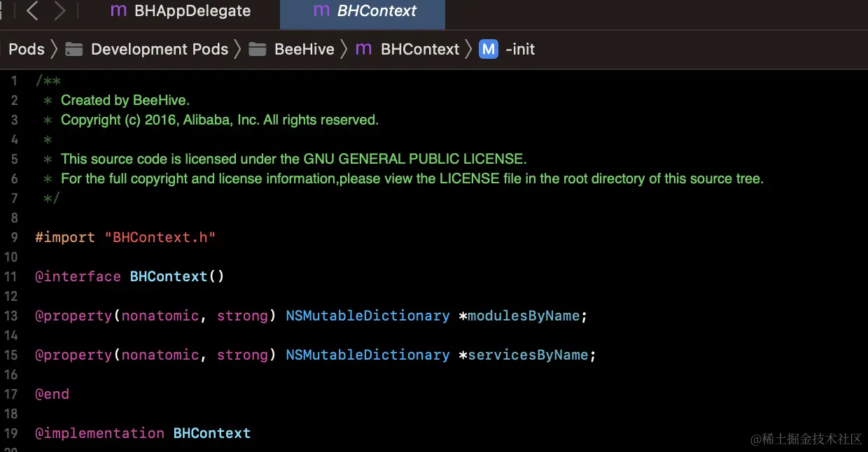This screenshot has height=452, width=868.
Task: Open the BHContext file breadcrumb
Action: click(420, 49)
